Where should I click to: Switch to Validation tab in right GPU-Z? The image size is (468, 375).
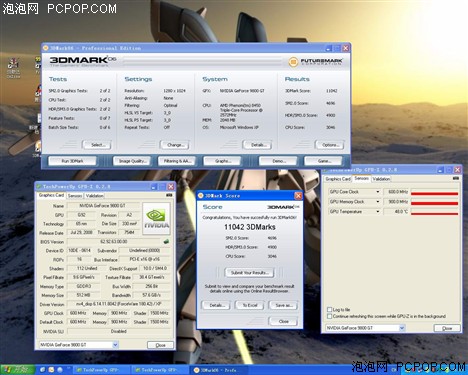381,179
